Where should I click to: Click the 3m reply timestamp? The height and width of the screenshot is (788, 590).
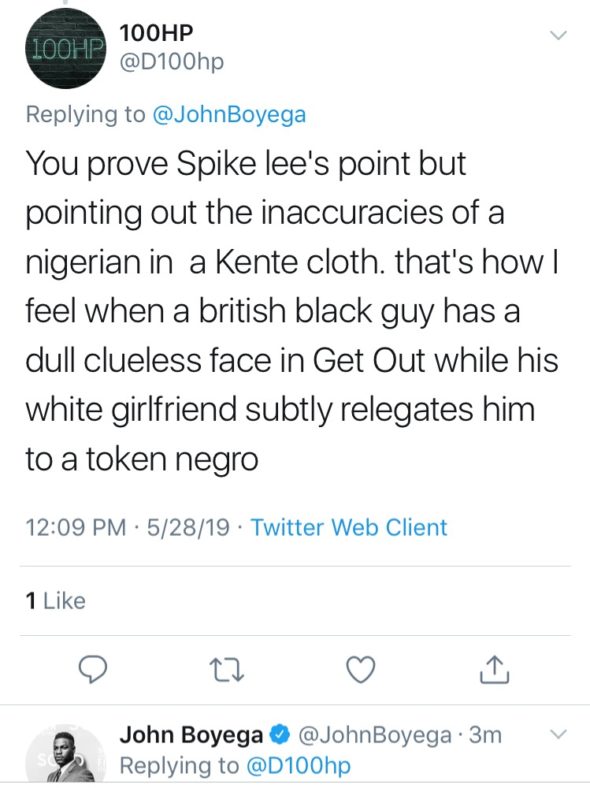point(485,735)
